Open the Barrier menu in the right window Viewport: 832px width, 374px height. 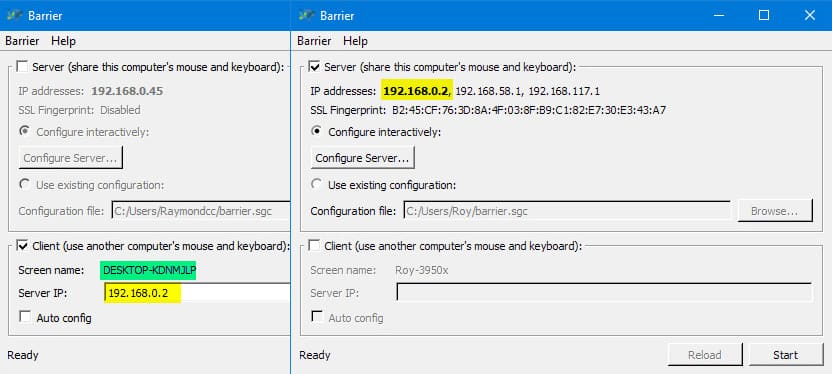coord(314,41)
